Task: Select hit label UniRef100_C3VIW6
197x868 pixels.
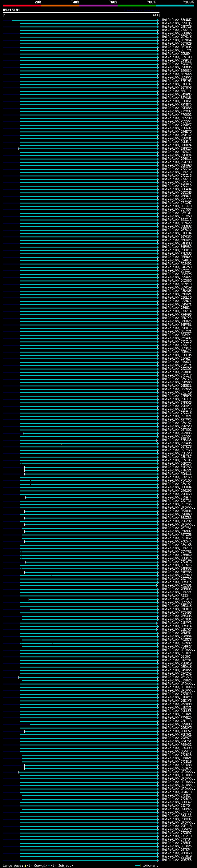Action: (x=177, y=460)
